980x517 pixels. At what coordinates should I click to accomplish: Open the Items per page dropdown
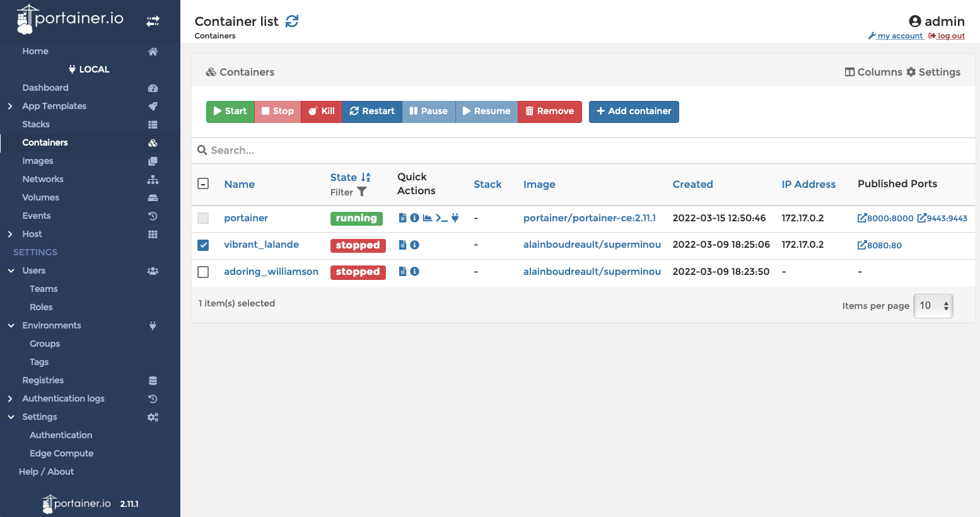933,306
